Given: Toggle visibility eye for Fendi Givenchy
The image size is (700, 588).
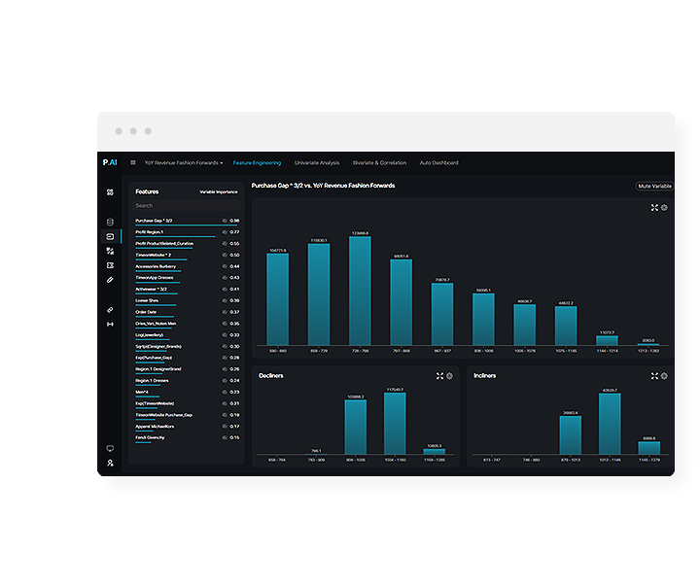Looking at the screenshot, I should [x=225, y=437].
